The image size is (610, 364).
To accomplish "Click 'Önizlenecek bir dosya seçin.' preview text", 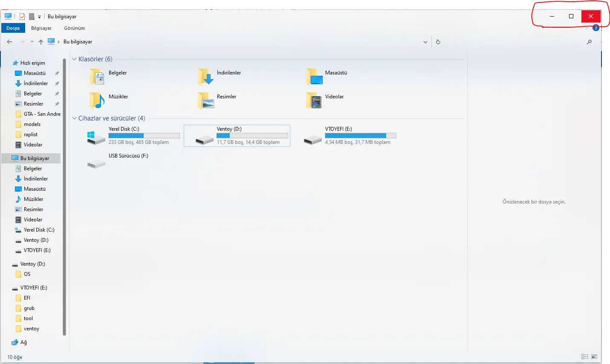I will [534, 202].
